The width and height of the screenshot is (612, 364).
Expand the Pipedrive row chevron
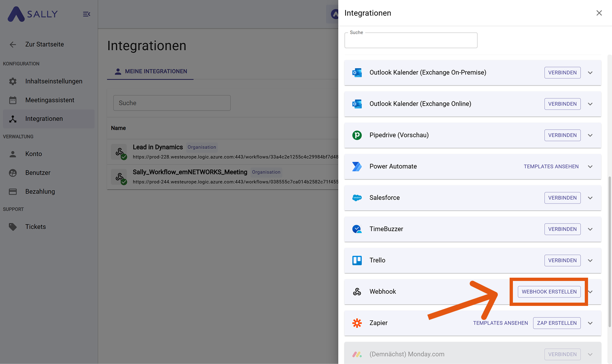point(590,135)
